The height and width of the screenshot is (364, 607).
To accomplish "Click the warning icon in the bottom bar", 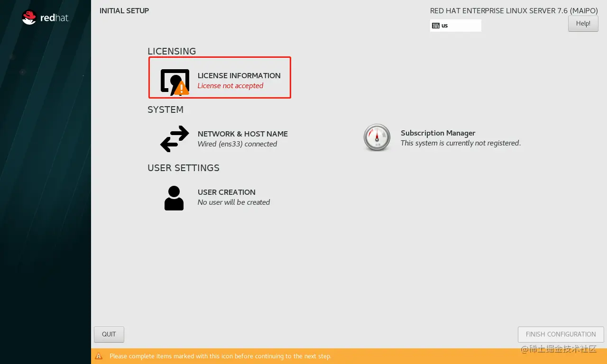I will pyautogui.click(x=99, y=356).
